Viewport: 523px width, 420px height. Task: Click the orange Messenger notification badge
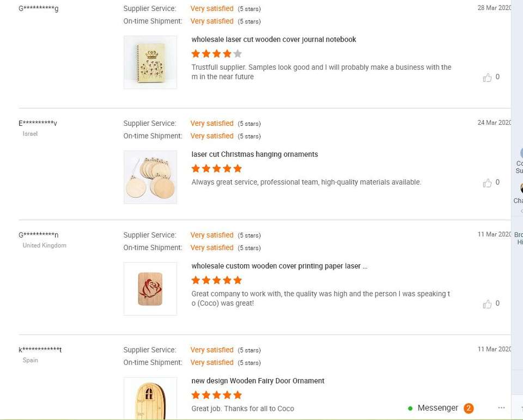pyautogui.click(x=469, y=408)
